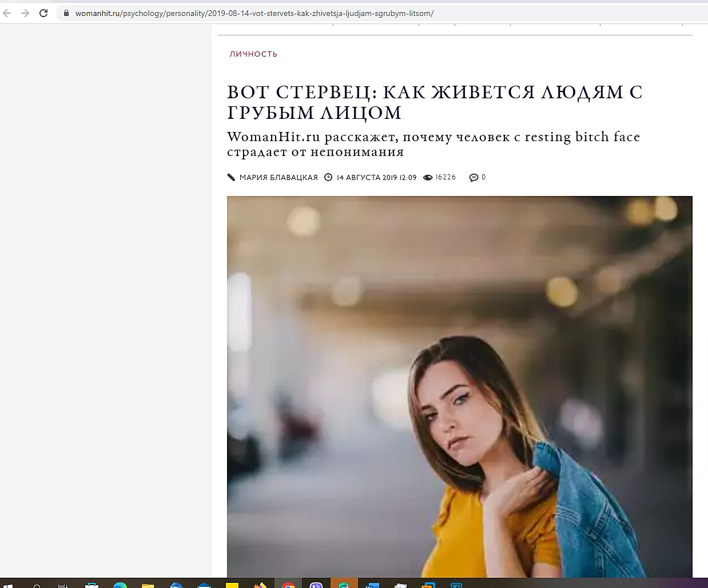The image size is (708, 588).
Task: Open author Мария Блавацкая link
Action: coord(279,177)
